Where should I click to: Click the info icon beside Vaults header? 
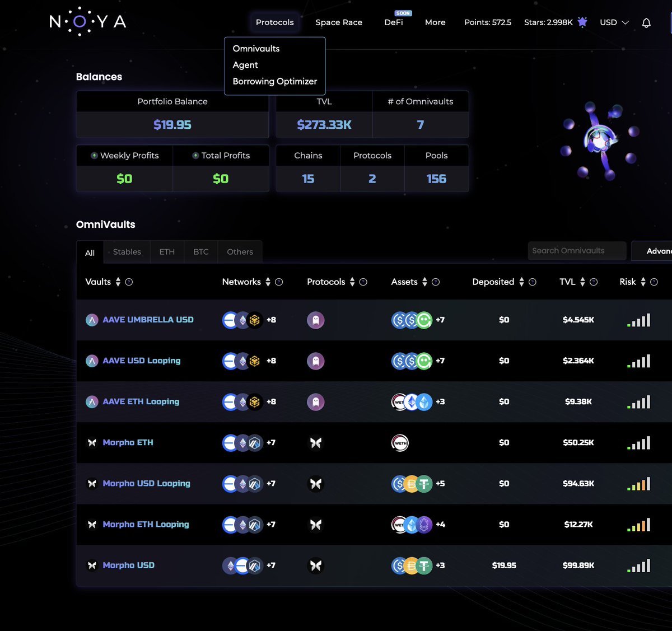129,282
